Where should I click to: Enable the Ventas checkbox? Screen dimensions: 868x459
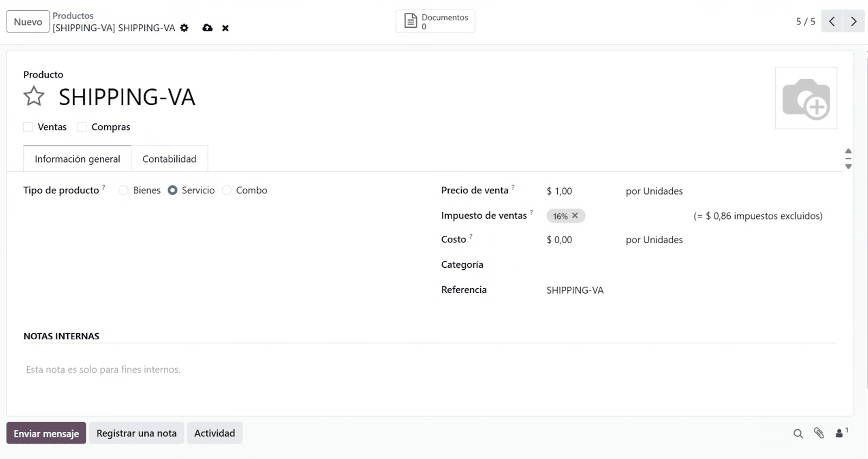tap(28, 127)
